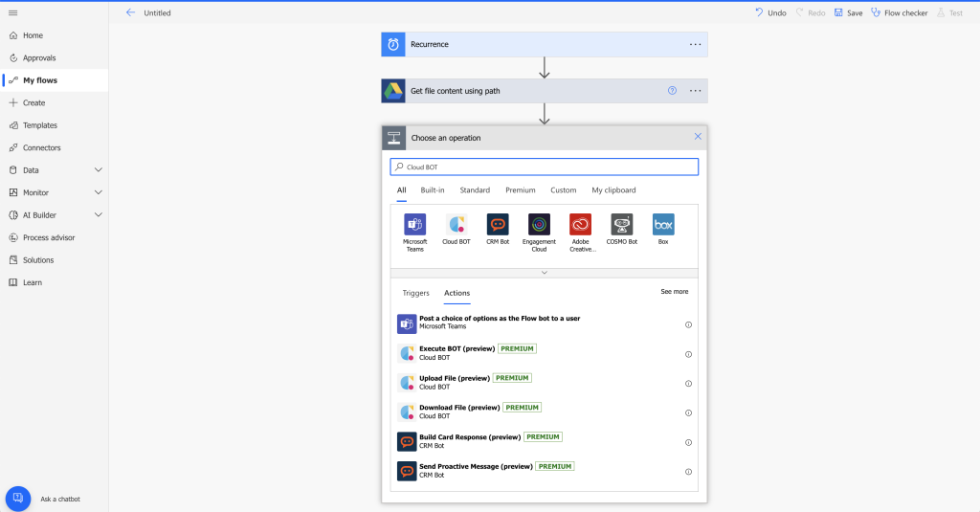Show info for Send Proactive Message action
This screenshot has width=980, height=512.
(x=688, y=472)
